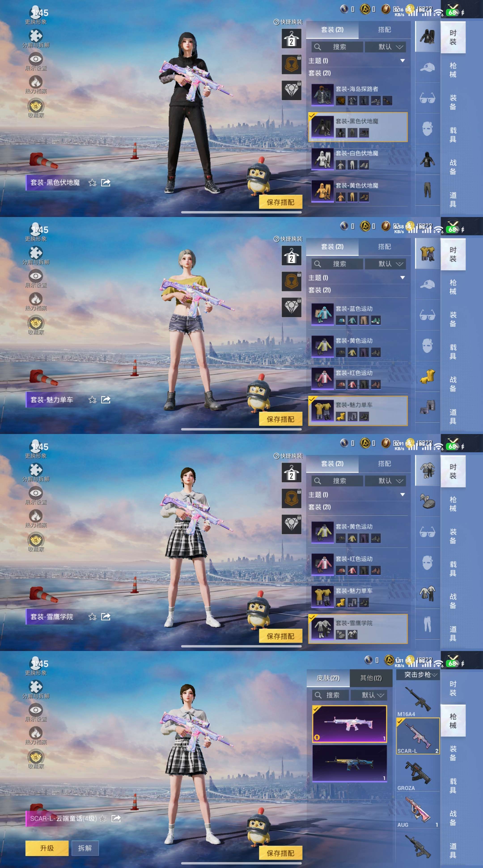Screen dimensions: 483x868
Task: Click the 搜索 field under 皮肤(27) tab
Action: click(330, 695)
